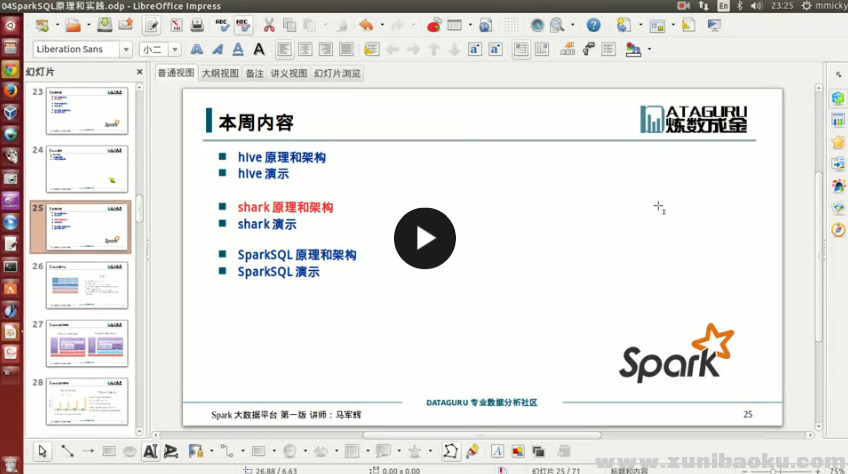Viewport: 848px width, 474px height.
Task: Toggle align left paragraph formatting
Action: [x=284, y=49]
